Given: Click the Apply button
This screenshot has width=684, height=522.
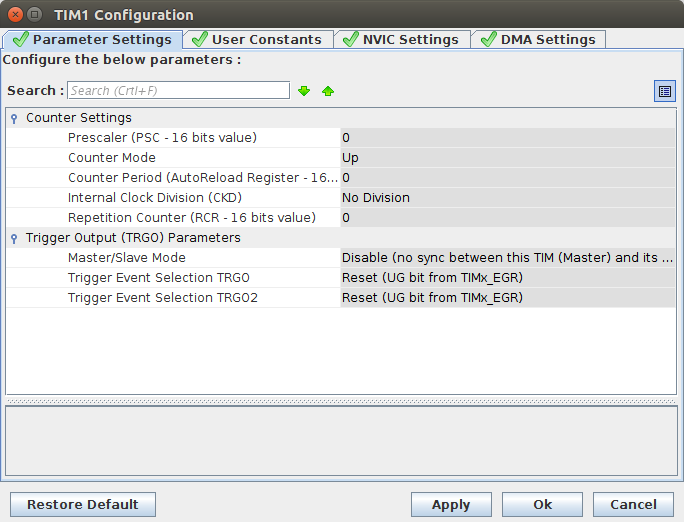Looking at the screenshot, I should [x=451, y=505].
